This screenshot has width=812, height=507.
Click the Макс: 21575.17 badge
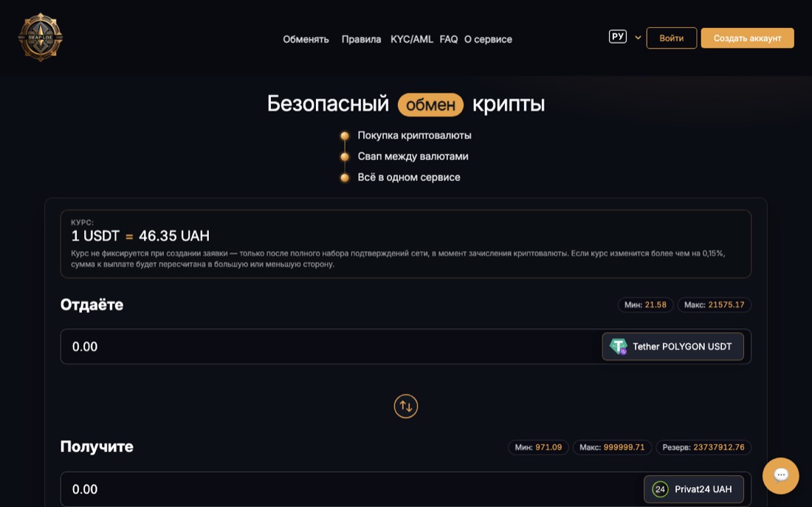[x=714, y=305]
